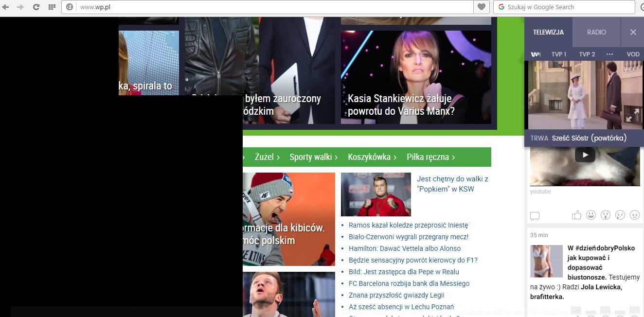644x317 pixels.
Task: Open the ski jumper kibiców article image
Action: [289, 219]
